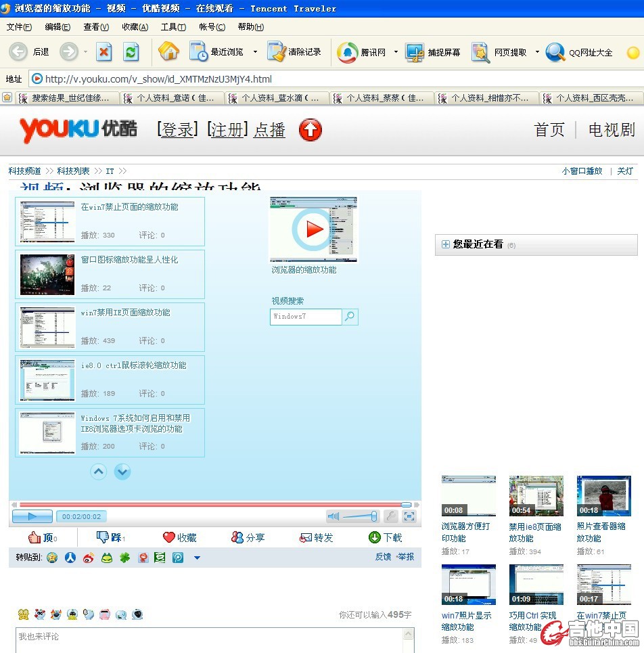Click 网页提取 page extract tool

pos(499,52)
